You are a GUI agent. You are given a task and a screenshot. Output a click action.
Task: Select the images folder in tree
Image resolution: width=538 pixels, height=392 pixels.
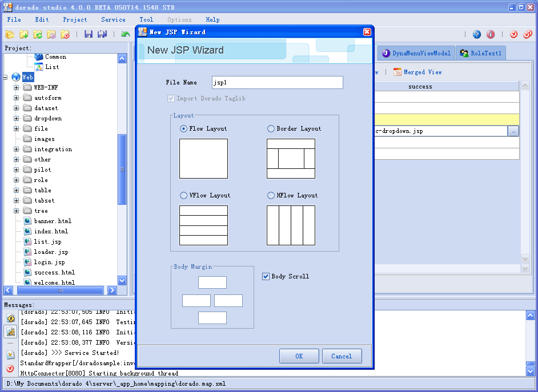(x=44, y=139)
